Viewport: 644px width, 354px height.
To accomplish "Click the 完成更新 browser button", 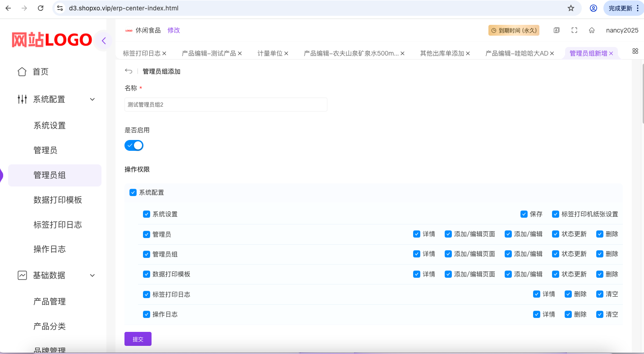I will point(621,8).
